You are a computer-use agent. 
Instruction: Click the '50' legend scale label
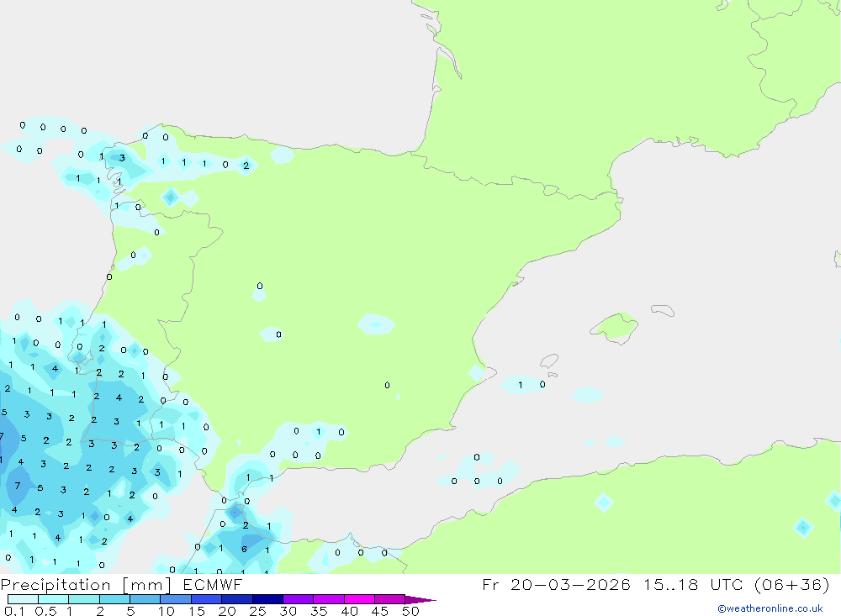point(410,611)
